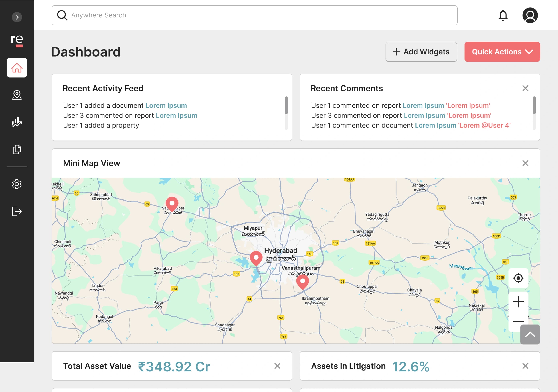Go to the Home dashboard icon
Image resolution: width=558 pixels, height=392 pixels.
[17, 68]
